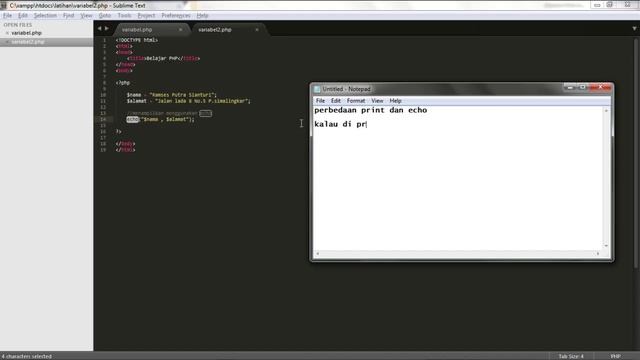The image size is (640, 360).
Task: Maximize the Notepad window
Action: pyautogui.click(x=582, y=87)
